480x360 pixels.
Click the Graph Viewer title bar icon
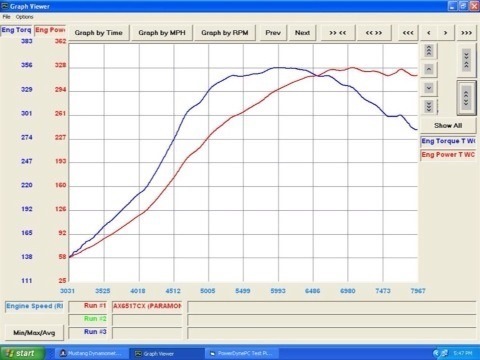click(5, 6)
